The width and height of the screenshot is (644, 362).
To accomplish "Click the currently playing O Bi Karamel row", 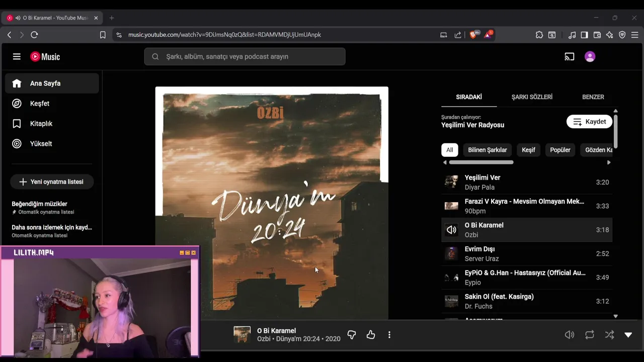I will point(527,230).
